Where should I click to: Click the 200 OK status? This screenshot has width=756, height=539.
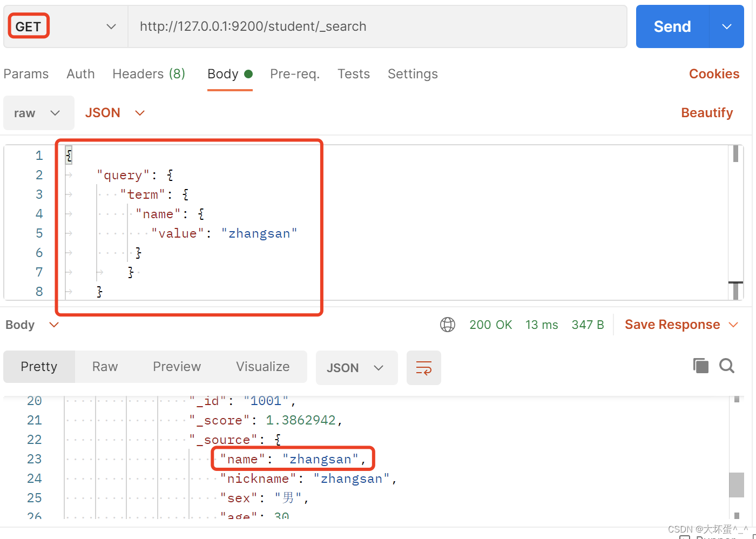(x=490, y=325)
